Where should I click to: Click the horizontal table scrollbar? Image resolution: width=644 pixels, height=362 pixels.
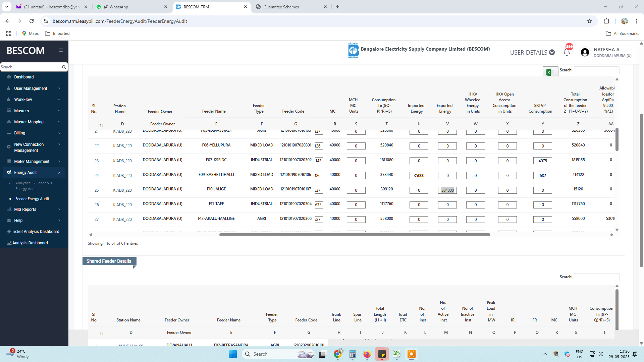(x=355, y=235)
